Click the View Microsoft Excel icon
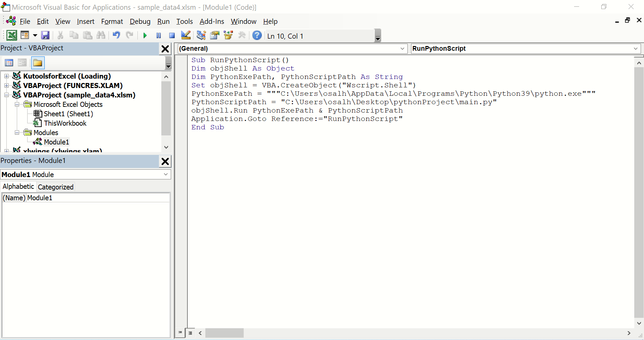The height and width of the screenshot is (340, 644). click(11, 35)
